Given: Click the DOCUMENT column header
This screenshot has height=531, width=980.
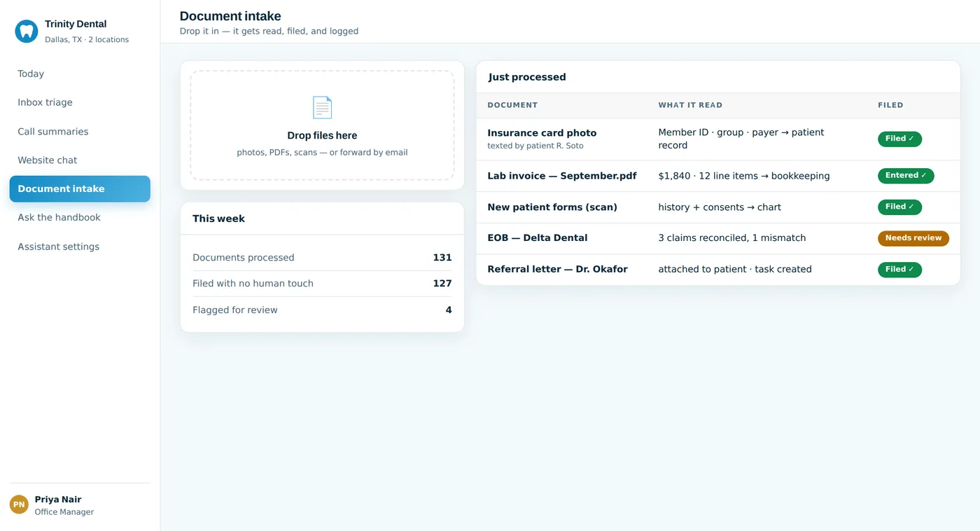Looking at the screenshot, I should point(512,105).
